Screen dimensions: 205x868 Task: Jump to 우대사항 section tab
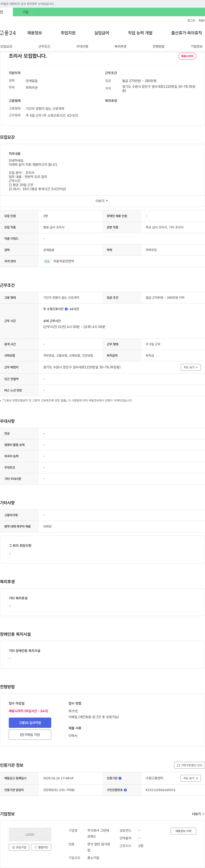82,47
